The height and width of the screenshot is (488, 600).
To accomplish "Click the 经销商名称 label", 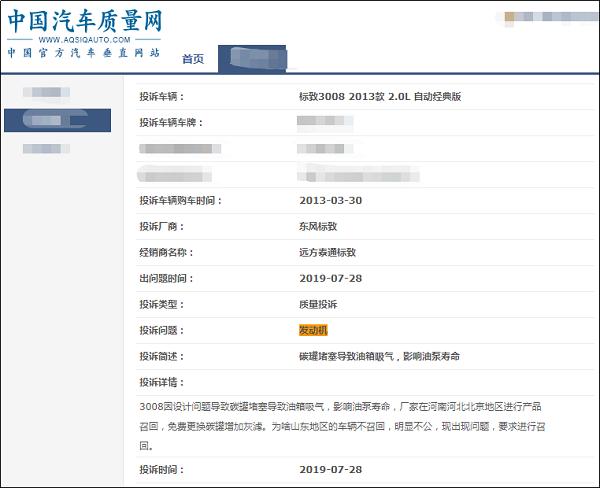I will pos(166,252).
